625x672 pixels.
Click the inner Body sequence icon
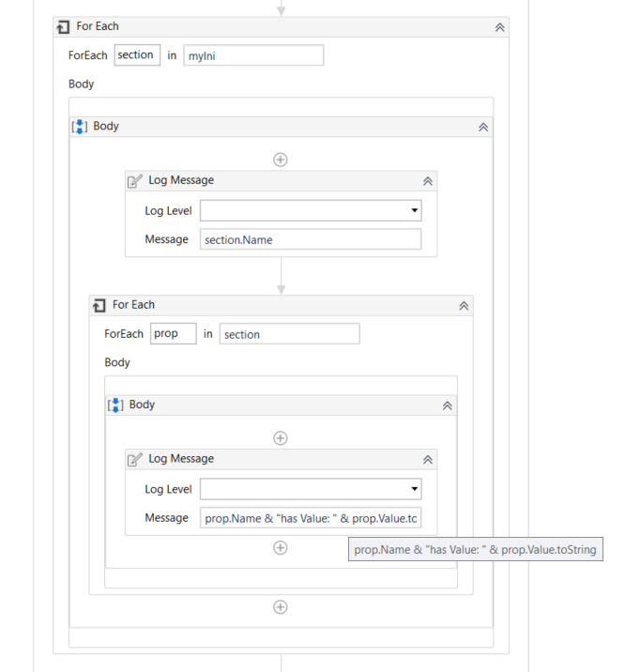(115, 405)
